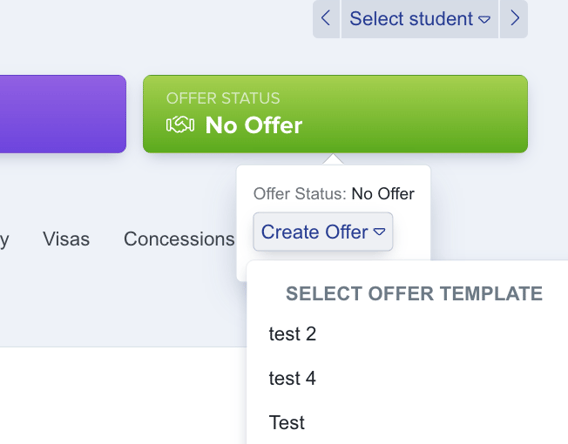Viewport: 568px width, 444px height.
Task: Click the No Offer heading text
Action: pyautogui.click(x=254, y=125)
